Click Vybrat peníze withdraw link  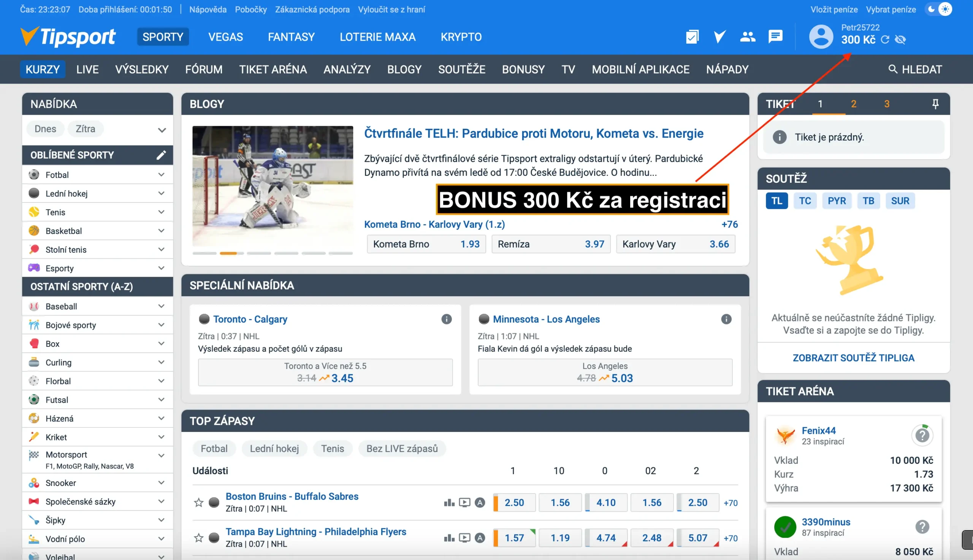pos(890,9)
